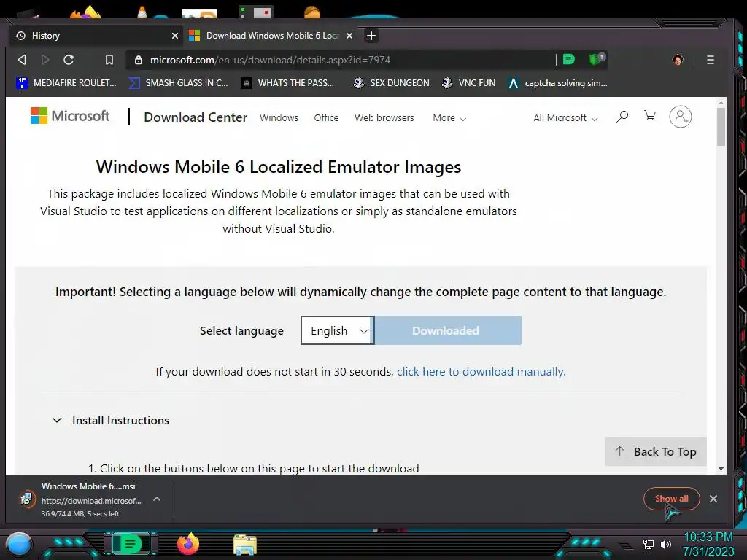Screen dimensions: 747x560
Task: Open Firefox from the taskbar
Action: tap(188, 544)
